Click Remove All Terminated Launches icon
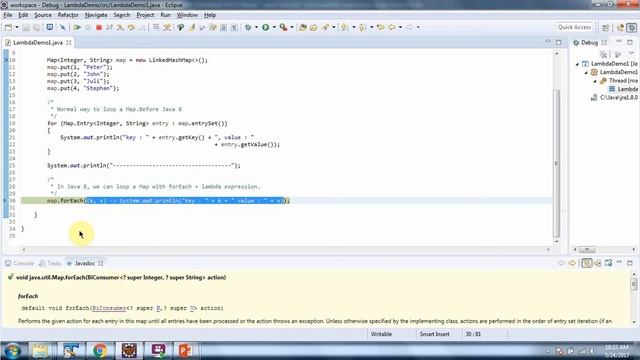Viewport: 640px width, 360px height. [604, 54]
